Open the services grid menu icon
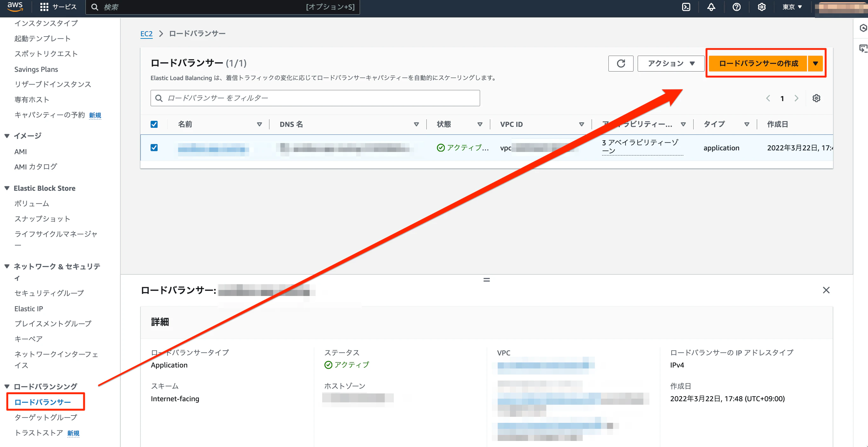Screen dimensions: 868x447 tap(44, 7)
